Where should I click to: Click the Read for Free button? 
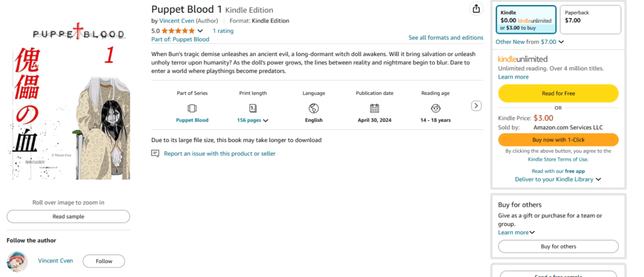point(558,94)
